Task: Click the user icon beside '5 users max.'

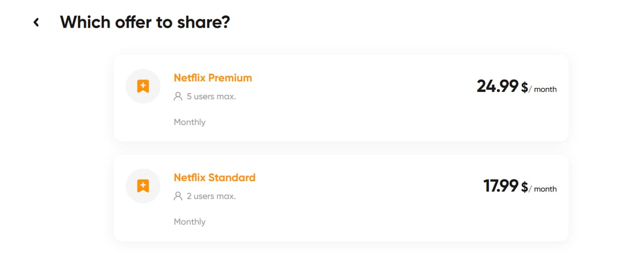Action: coord(178,97)
